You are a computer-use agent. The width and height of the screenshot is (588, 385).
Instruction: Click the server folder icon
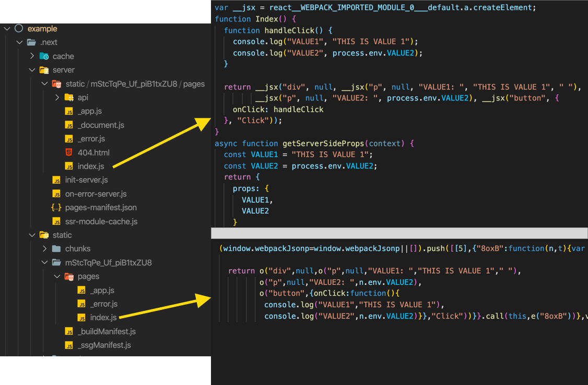point(44,70)
